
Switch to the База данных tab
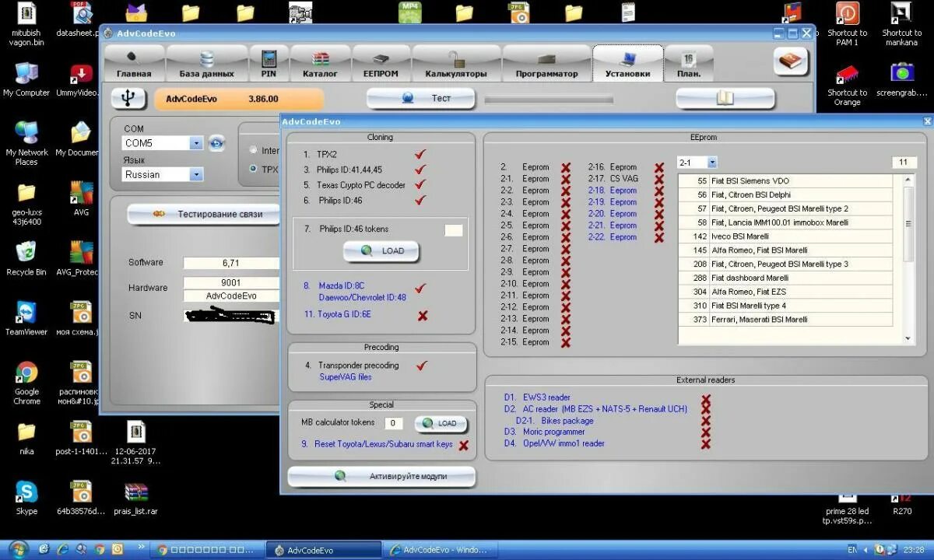[206, 63]
